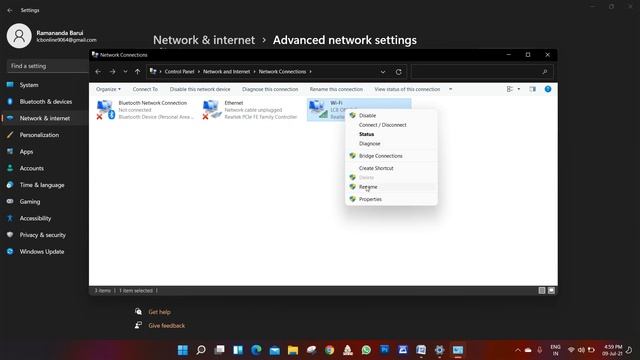Screen dimensions: 640x360
Task: Click Connect To in the toolbar
Action: [145, 89]
